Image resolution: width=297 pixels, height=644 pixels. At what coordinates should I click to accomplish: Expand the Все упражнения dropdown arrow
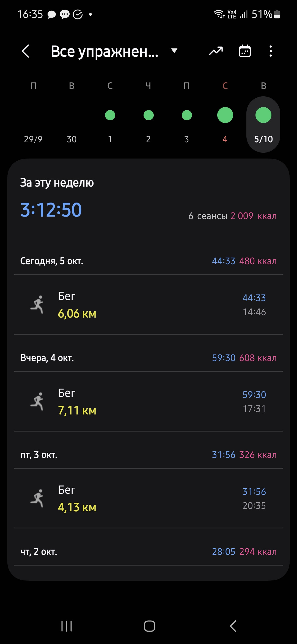coord(174,51)
